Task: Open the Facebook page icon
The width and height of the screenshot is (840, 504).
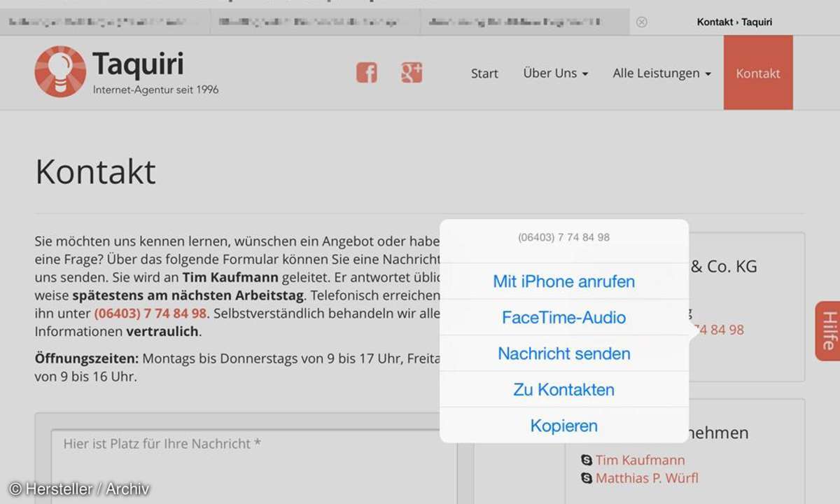Action: 367,72
